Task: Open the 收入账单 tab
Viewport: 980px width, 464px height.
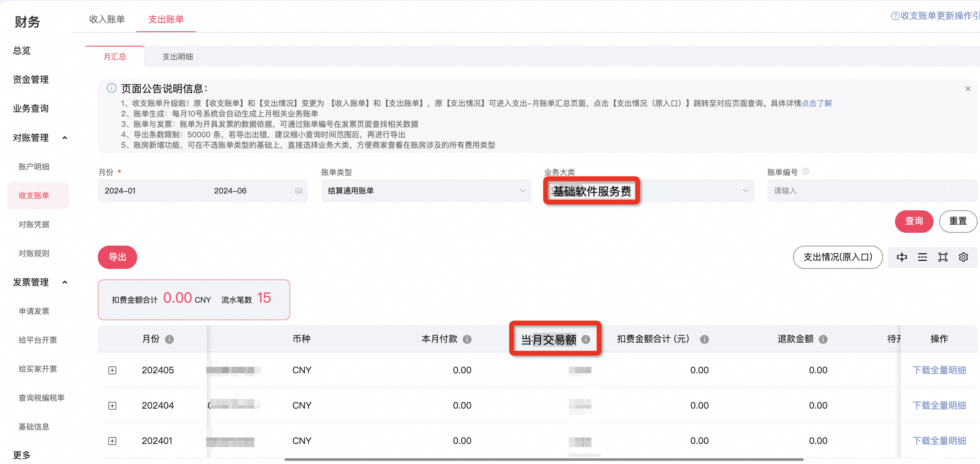Action: coord(107,19)
